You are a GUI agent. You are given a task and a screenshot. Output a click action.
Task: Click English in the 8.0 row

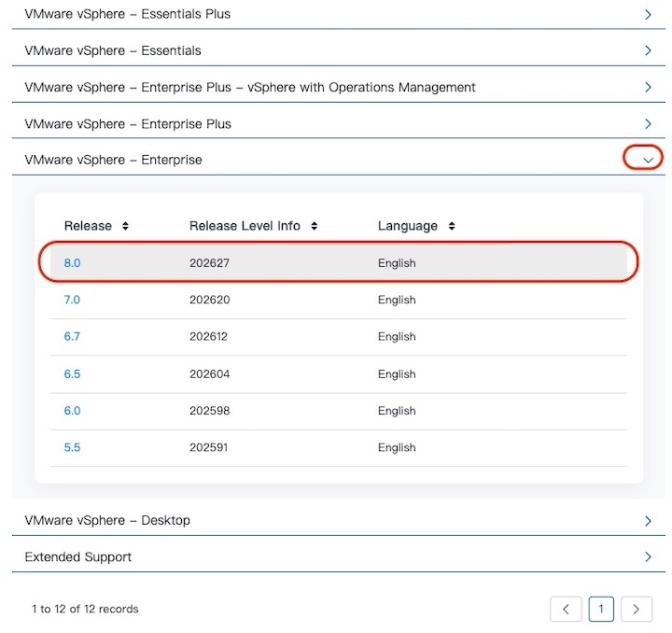tap(397, 263)
